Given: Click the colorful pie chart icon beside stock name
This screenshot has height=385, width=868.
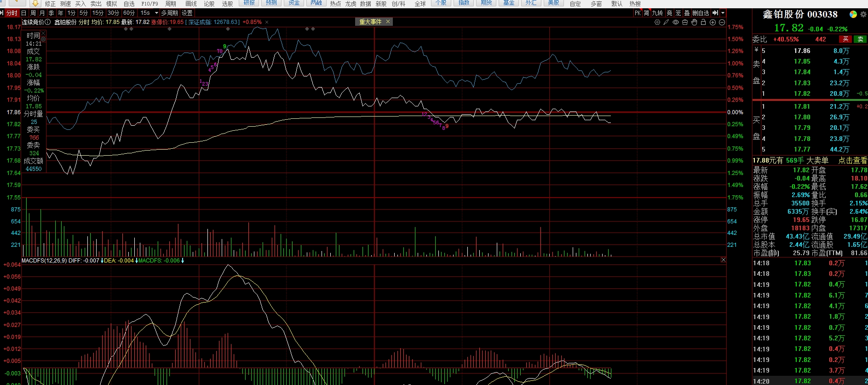Looking at the screenshot, I should [x=853, y=14].
